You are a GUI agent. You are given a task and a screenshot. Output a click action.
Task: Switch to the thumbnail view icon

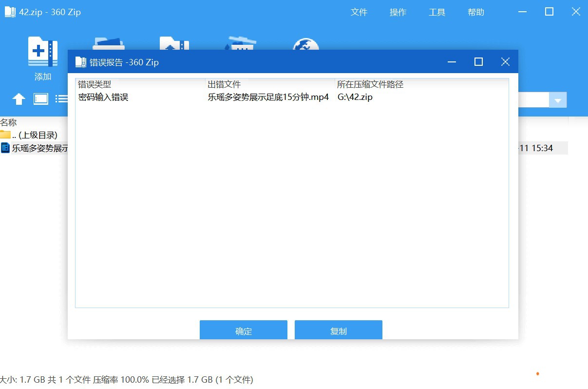(41, 99)
